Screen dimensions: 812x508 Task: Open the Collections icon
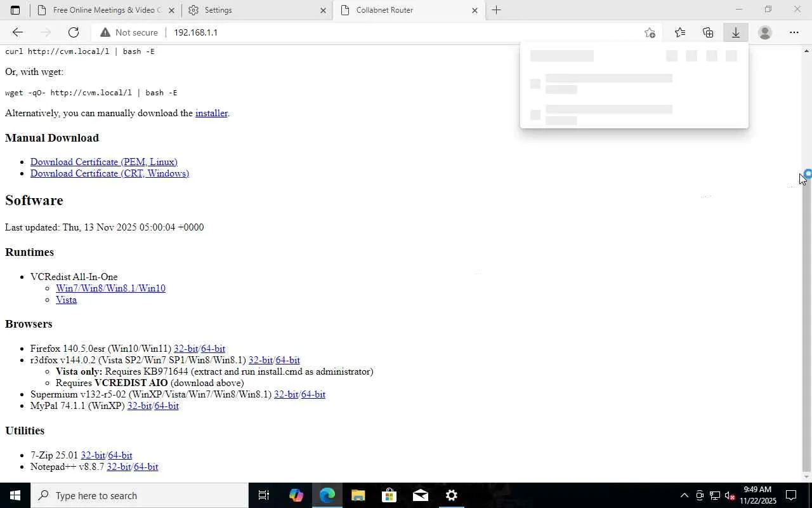click(708, 32)
